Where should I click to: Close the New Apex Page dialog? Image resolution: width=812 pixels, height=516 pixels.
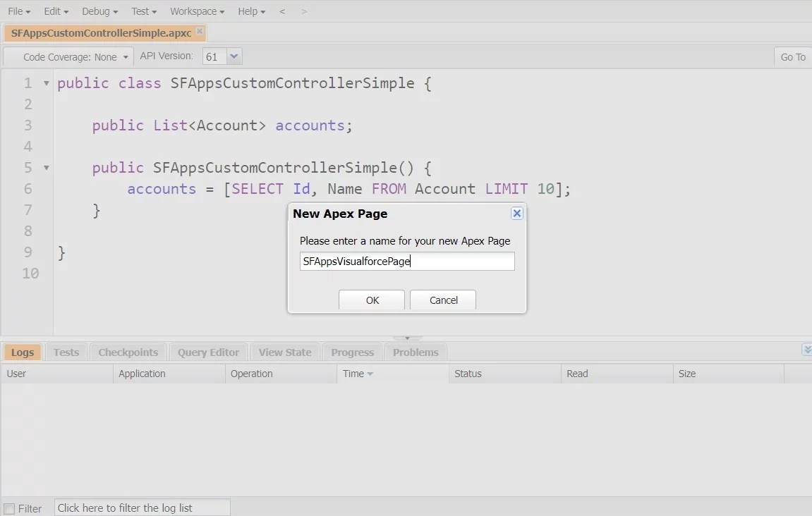(517, 213)
